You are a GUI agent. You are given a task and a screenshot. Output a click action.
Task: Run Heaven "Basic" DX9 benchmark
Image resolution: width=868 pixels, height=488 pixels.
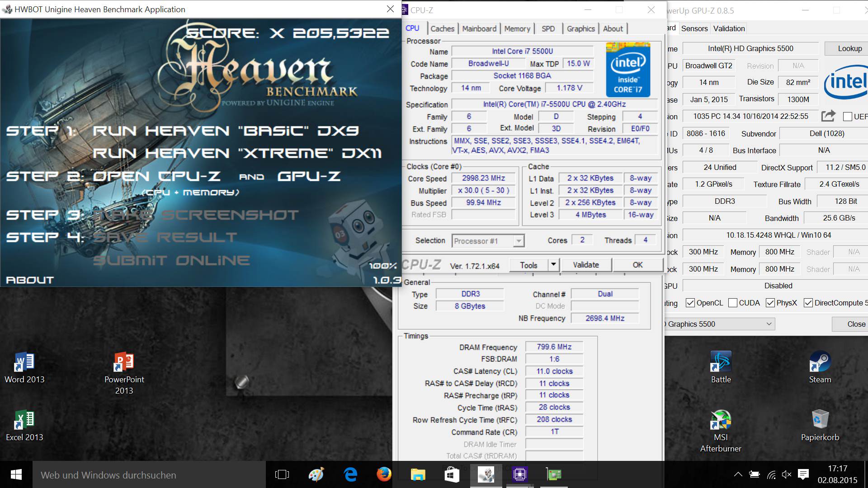click(225, 131)
